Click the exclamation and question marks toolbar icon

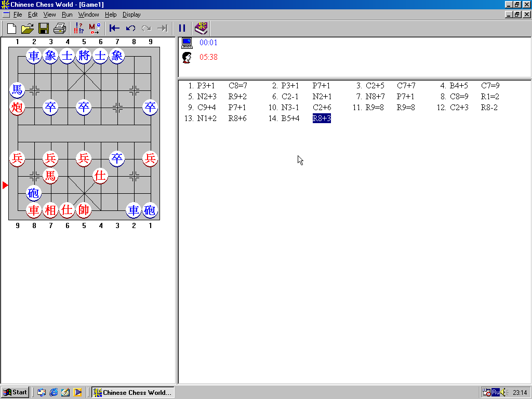tap(79, 29)
